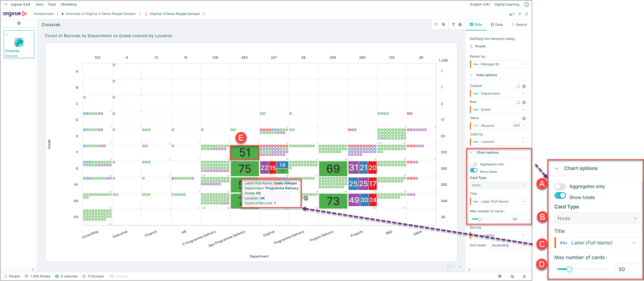
Task: Open the filter funnel icon
Action: 454,25
